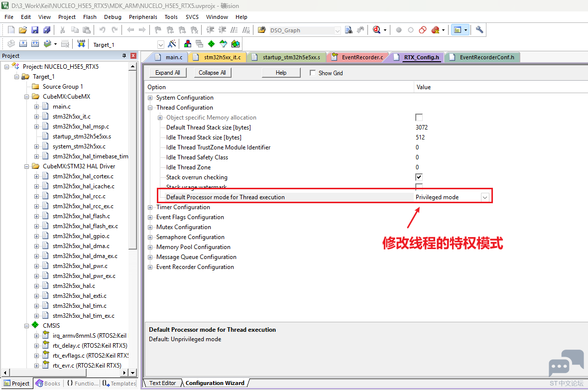Switch to Functions panel tab
This screenshot has height=391, width=588.
coord(83,384)
